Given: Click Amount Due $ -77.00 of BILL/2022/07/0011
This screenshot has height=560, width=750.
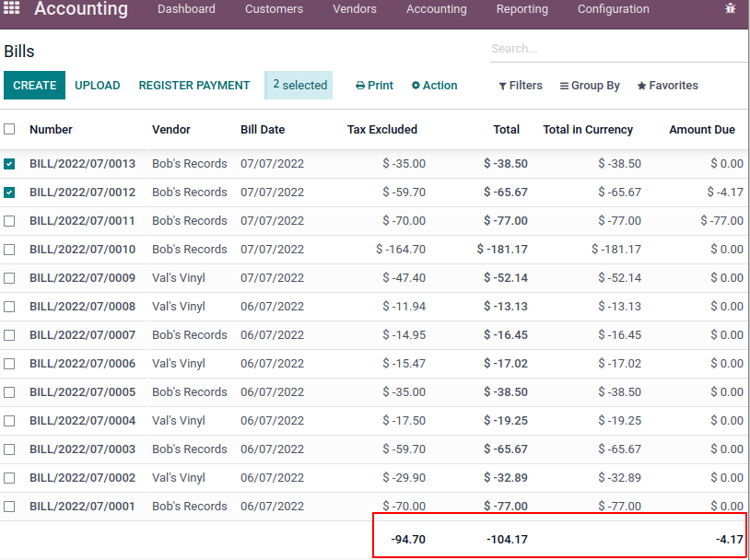Looking at the screenshot, I should 721,221.
